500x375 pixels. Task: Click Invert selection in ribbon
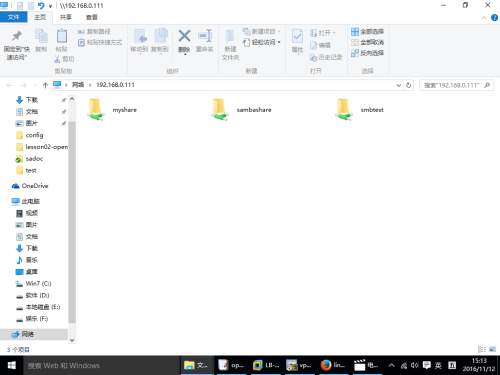(367, 53)
